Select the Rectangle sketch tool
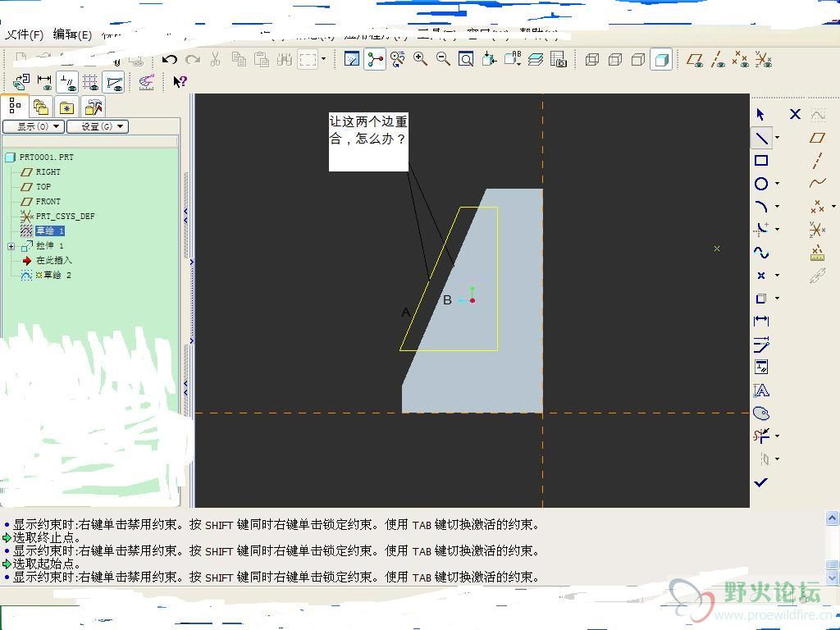840x630 pixels. (x=761, y=160)
